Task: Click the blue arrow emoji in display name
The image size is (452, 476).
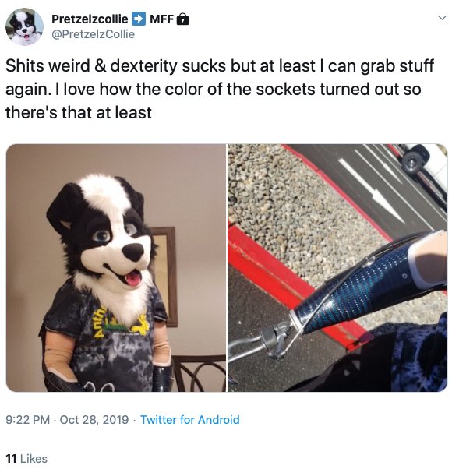Action: pyautogui.click(x=139, y=19)
